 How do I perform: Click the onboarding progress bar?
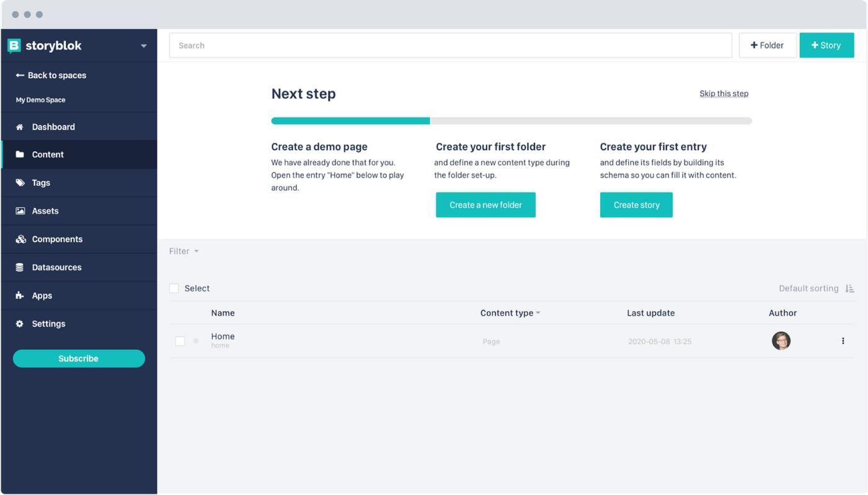pyautogui.click(x=511, y=121)
